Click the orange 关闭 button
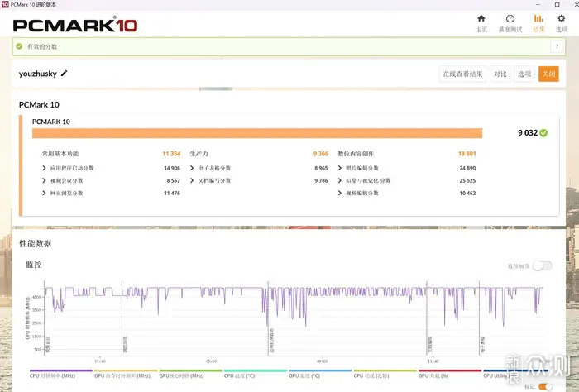The height and width of the screenshot is (392, 579). (x=548, y=74)
